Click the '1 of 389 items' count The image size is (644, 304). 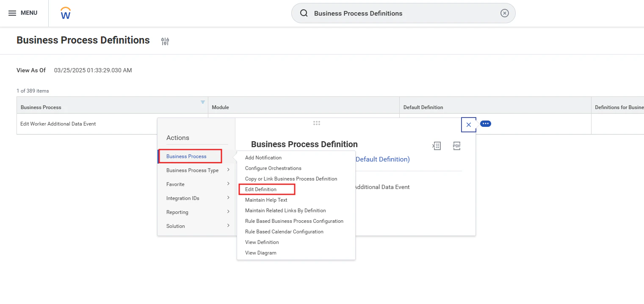[33, 91]
